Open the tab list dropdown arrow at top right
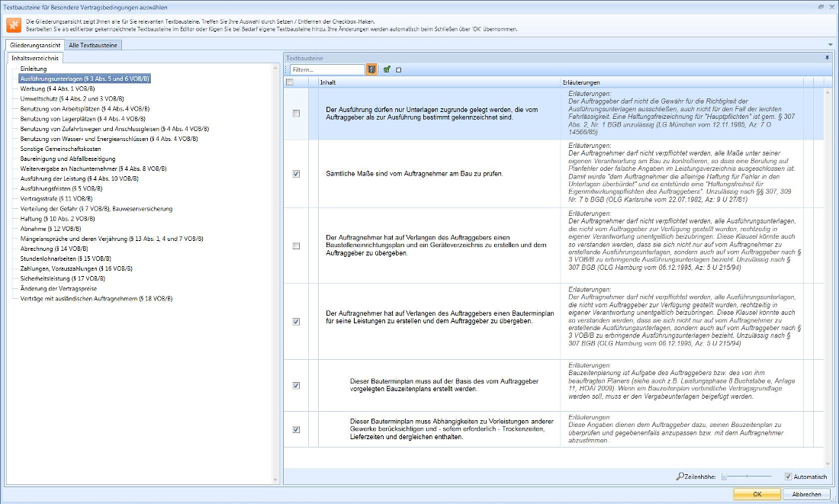This screenshot has height=504, width=839. click(x=831, y=45)
